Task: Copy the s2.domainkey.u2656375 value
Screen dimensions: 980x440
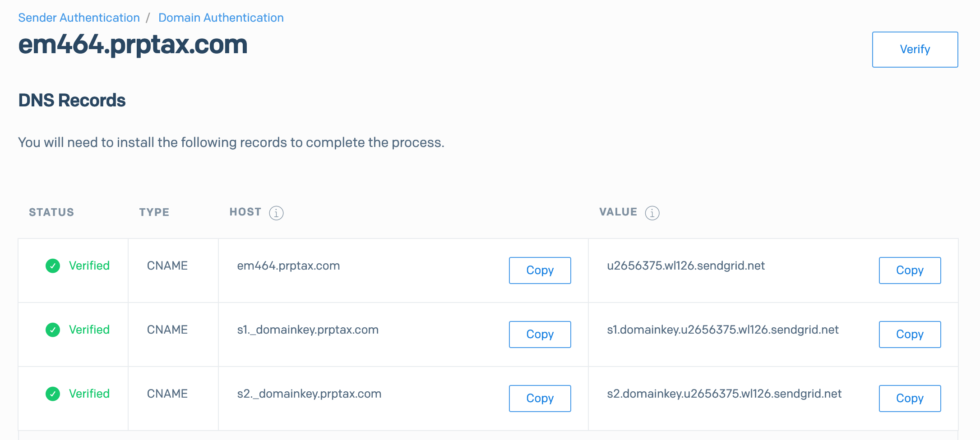Action: pos(910,399)
